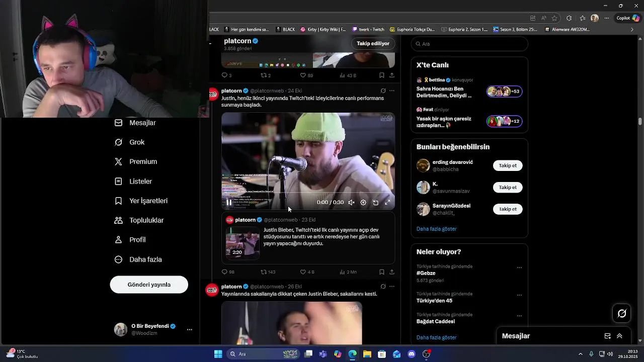Screen dimensions: 644x362
Task: Compose new message in Mesajlar drawer
Action: pyautogui.click(x=607, y=336)
